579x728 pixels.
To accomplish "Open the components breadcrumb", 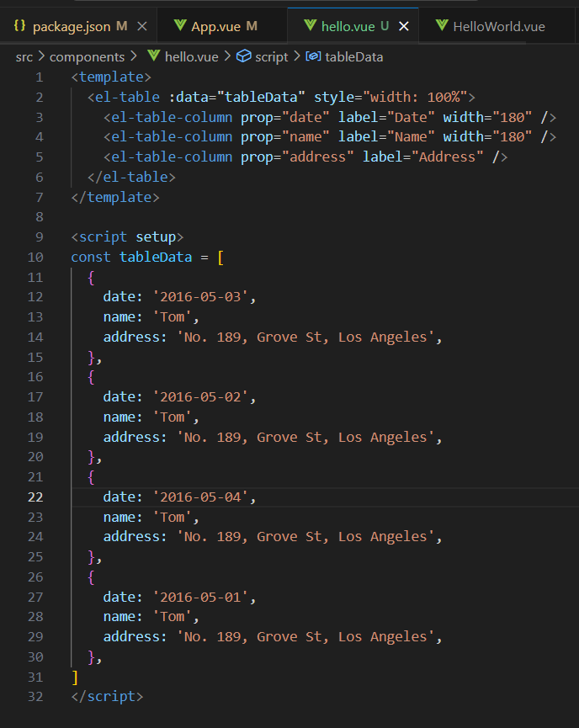I will coord(87,57).
